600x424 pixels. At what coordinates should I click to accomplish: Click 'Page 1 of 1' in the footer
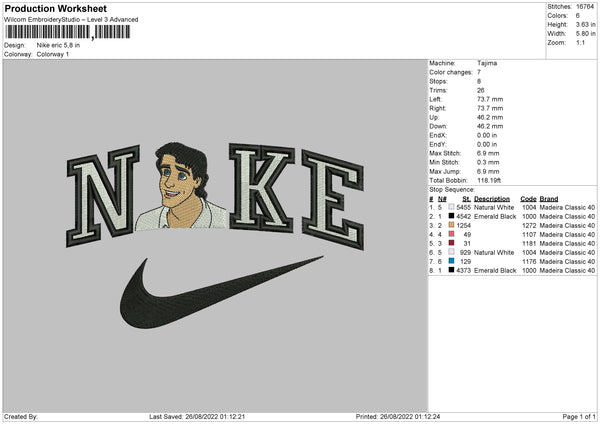(x=579, y=416)
